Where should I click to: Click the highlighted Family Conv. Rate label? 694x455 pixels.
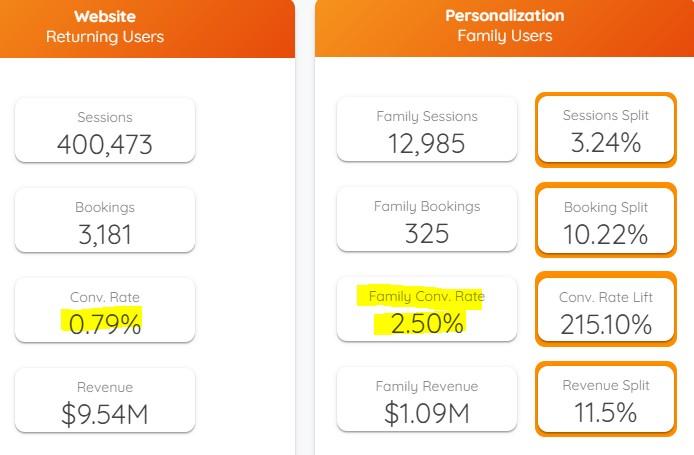click(427, 297)
